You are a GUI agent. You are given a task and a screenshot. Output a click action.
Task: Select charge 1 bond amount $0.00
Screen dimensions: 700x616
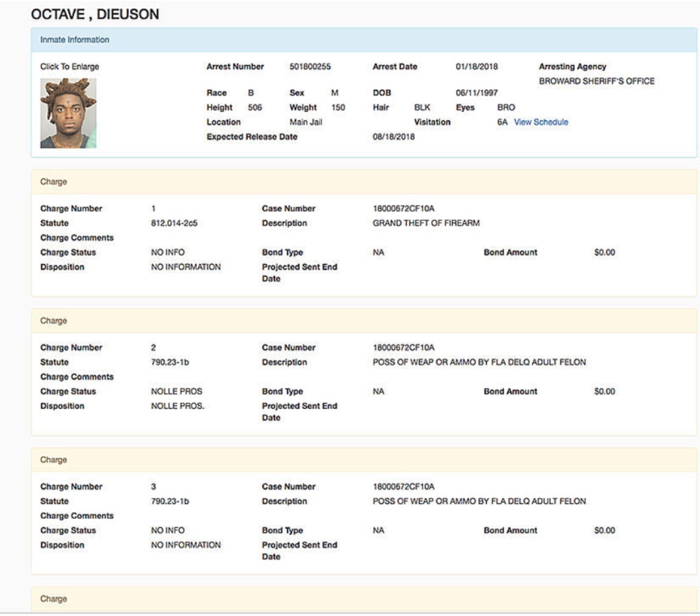click(x=604, y=252)
